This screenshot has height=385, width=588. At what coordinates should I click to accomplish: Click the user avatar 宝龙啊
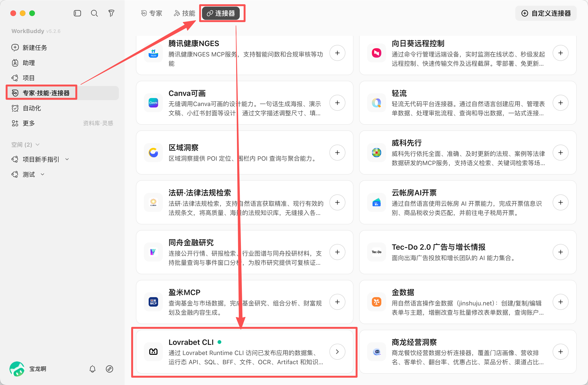point(17,369)
